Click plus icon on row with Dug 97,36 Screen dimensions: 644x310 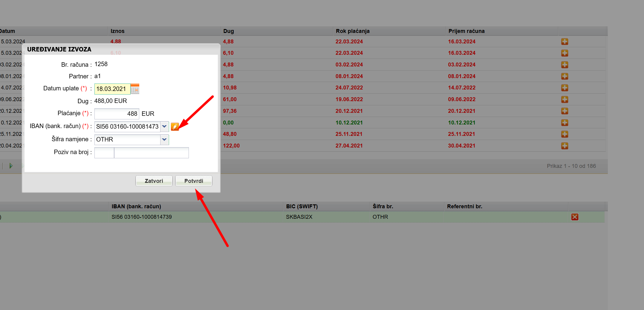point(565,111)
